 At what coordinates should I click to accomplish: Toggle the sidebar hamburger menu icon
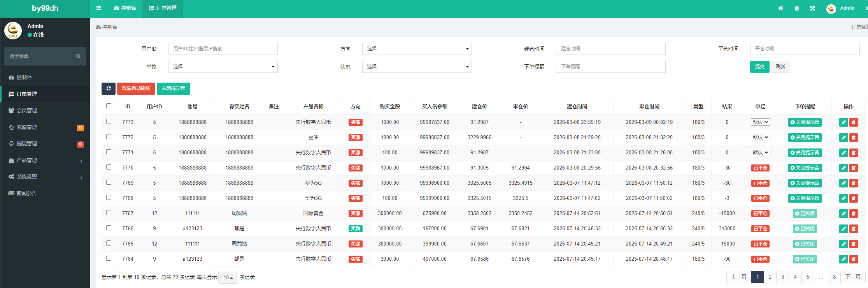(x=99, y=8)
